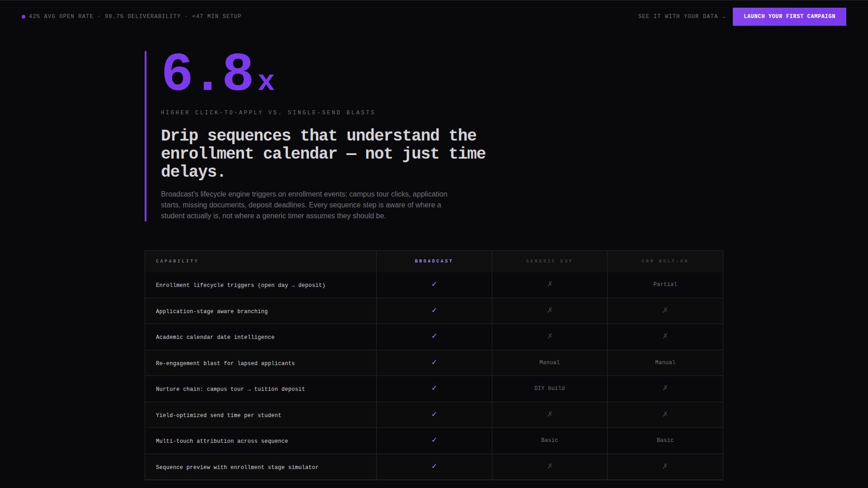Click the Broadcast checkmark for Re-engagement blast row
The width and height of the screenshot is (868, 488).
[x=434, y=362]
